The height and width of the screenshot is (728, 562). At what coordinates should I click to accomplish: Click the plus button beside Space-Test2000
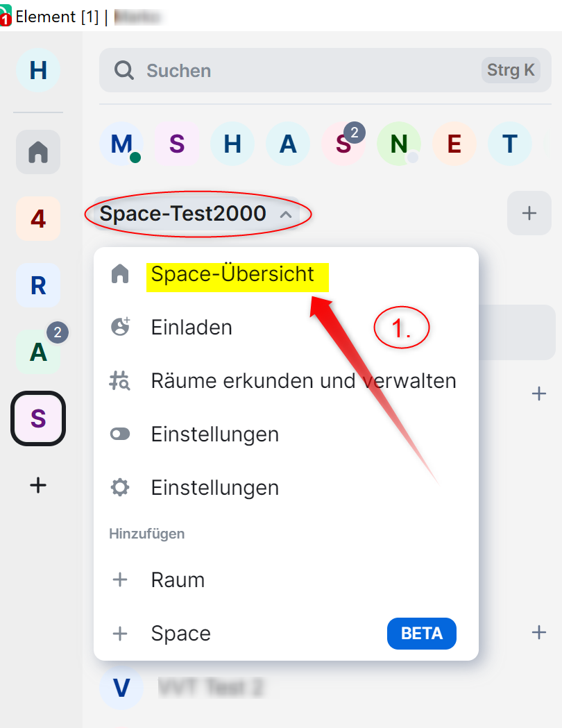(x=529, y=213)
